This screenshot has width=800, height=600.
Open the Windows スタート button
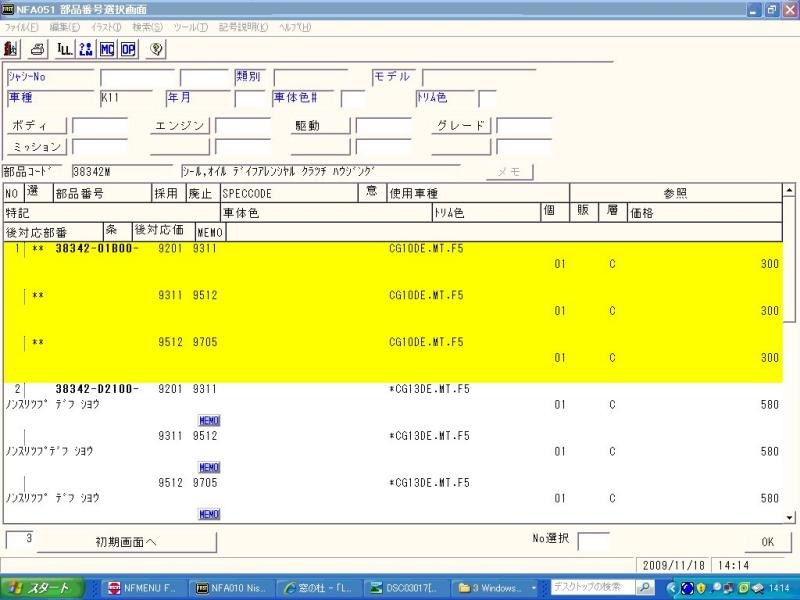(42, 588)
